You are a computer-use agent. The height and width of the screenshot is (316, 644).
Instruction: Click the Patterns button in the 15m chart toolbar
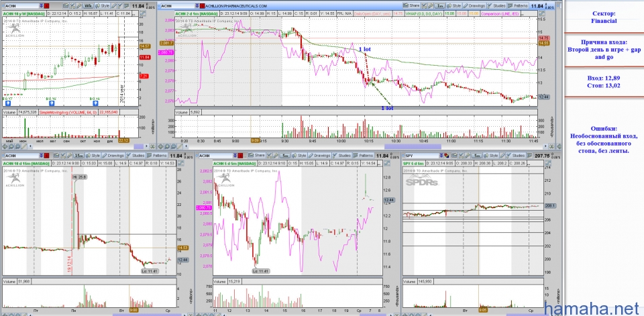tap(157, 156)
